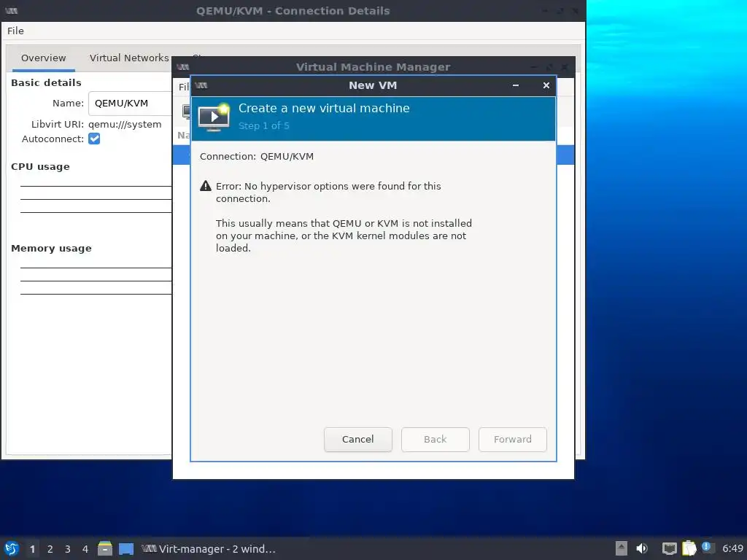This screenshot has width=747, height=560.
Task: Click the show desktop taskbar icon
Action: click(x=126, y=548)
